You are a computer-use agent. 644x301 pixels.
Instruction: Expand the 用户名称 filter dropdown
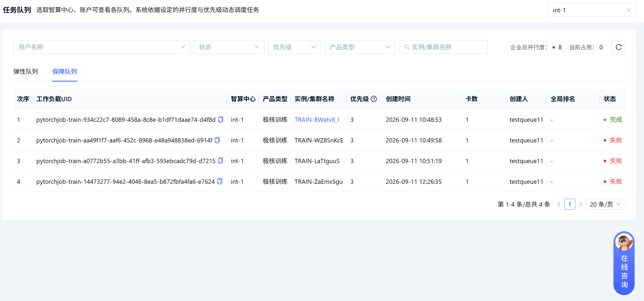[x=102, y=47]
